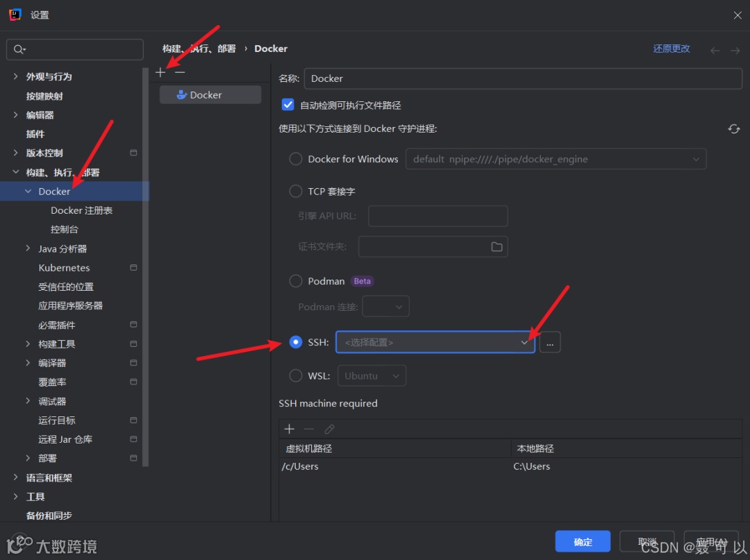
Task: Expand the 外观与行为 section
Action: [x=15, y=76]
